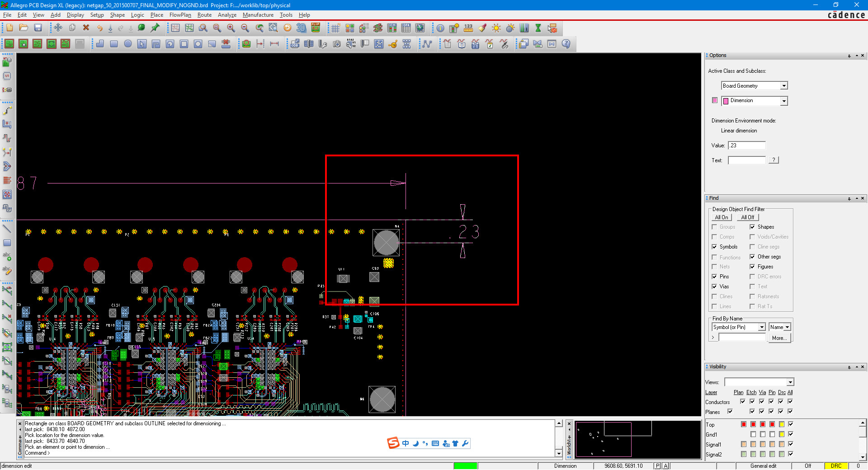Enable the Cline segs checkbox
This screenshot has height=470, width=868.
click(752, 247)
